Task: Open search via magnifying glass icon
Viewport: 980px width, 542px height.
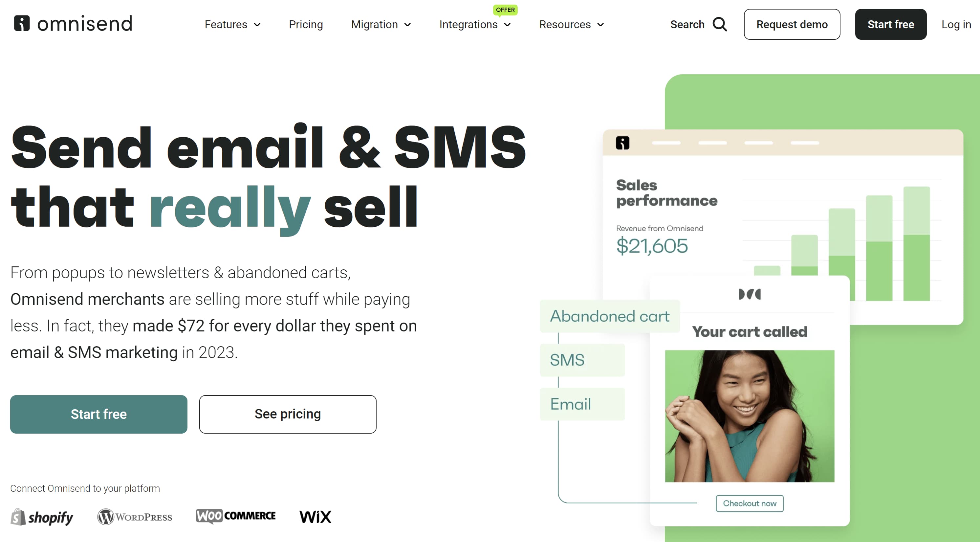Action: pyautogui.click(x=719, y=24)
